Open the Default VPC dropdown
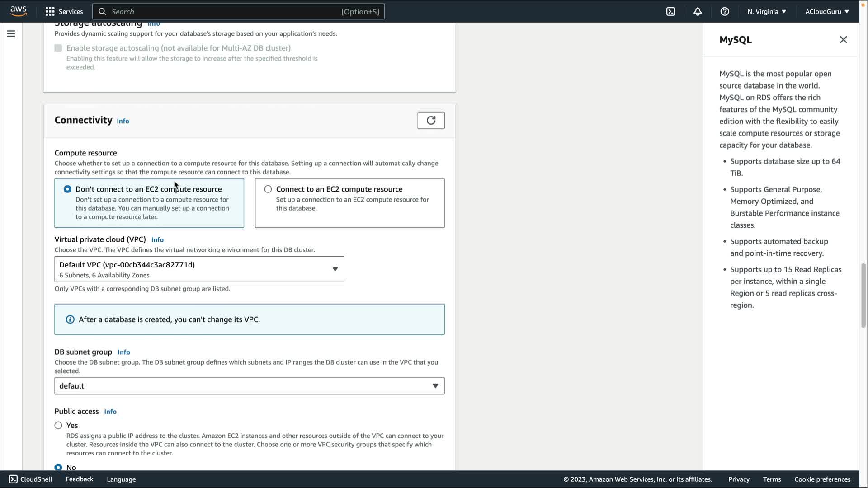 [x=199, y=269]
